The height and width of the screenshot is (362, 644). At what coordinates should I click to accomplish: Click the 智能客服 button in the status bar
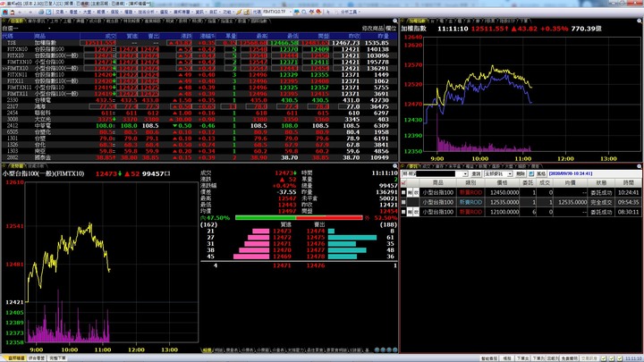tap(489, 358)
